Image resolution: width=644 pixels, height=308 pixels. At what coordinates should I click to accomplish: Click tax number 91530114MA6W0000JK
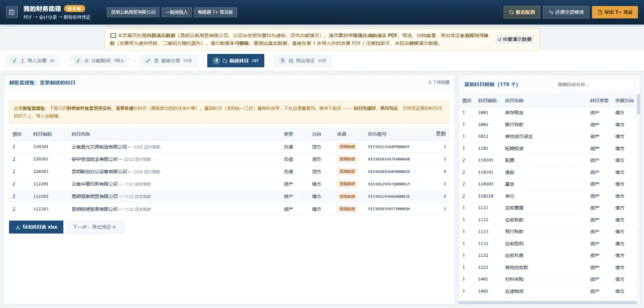click(389, 197)
